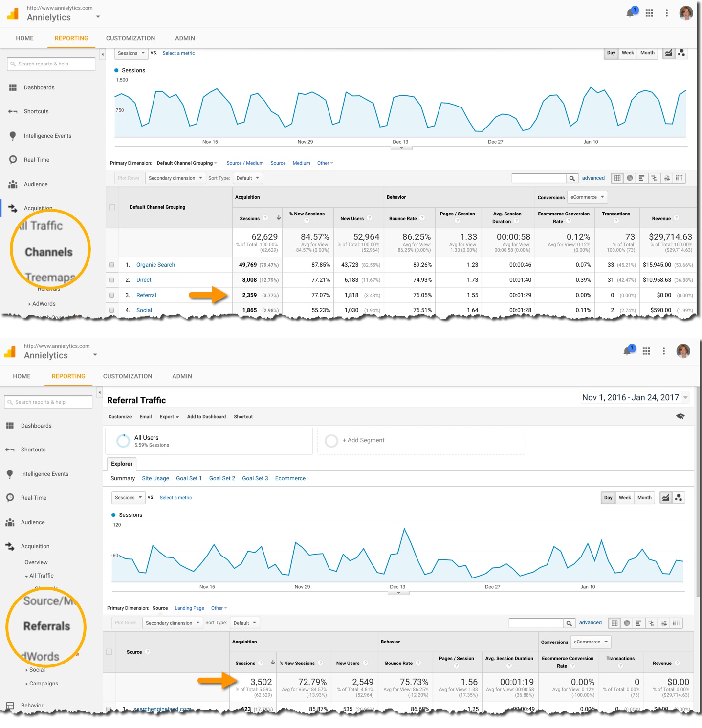Open the Export dropdown menu
This screenshot has width=702, height=728.
(169, 417)
